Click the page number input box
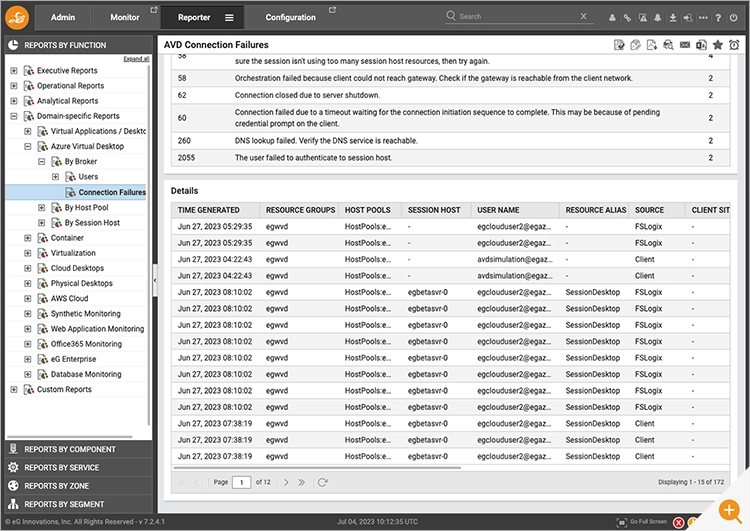This screenshot has height=531, width=750. pyautogui.click(x=242, y=482)
